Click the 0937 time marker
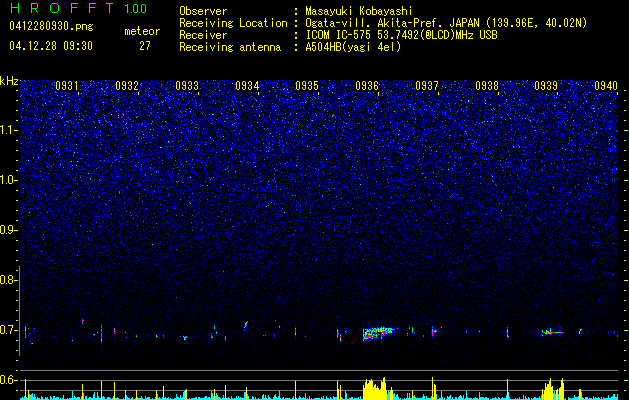 click(427, 85)
